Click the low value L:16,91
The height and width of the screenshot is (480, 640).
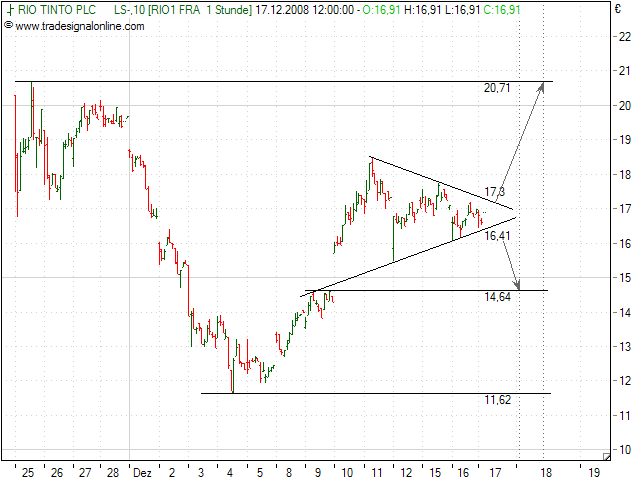point(462,9)
